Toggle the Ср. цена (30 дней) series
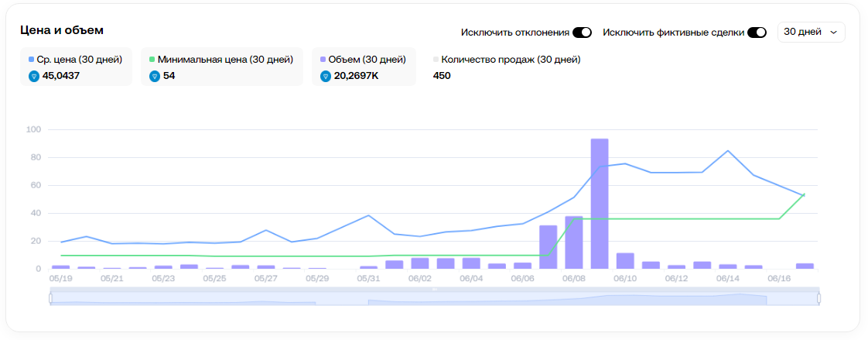Image resolution: width=868 pixels, height=340 pixels. (77, 67)
